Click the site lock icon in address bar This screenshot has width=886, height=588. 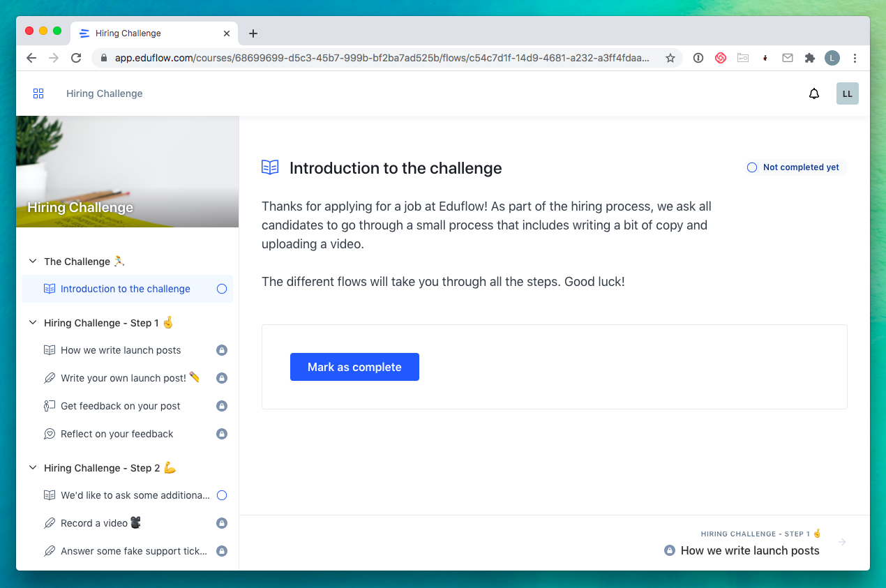pos(104,58)
